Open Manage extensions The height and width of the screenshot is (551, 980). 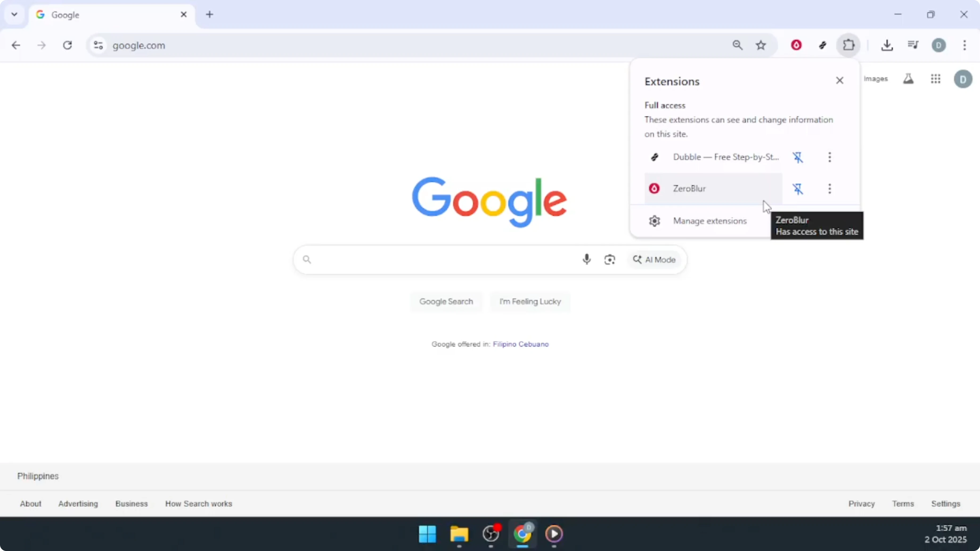[x=709, y=221]
